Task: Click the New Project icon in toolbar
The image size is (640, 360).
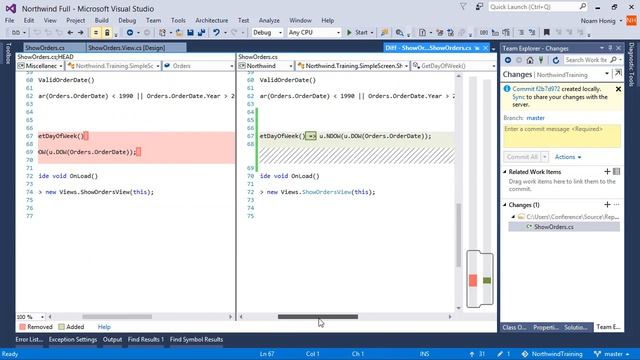Action: [163, 33]
